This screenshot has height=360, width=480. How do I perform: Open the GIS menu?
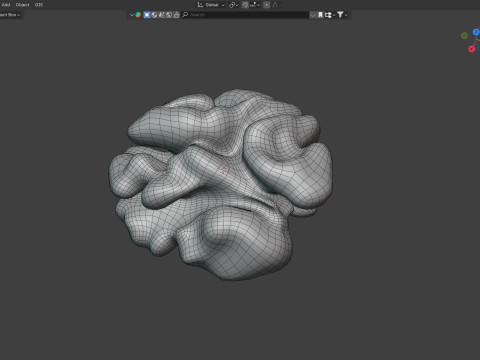pos(39,5)
